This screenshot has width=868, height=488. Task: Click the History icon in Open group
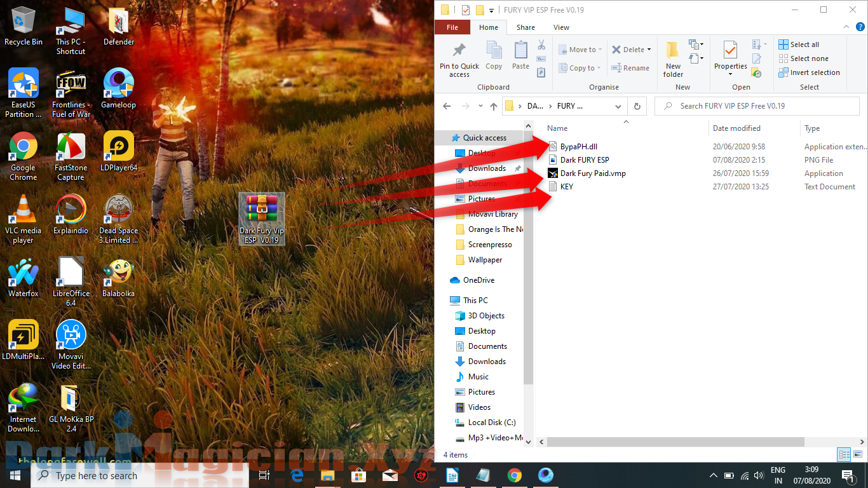[756, 72]
